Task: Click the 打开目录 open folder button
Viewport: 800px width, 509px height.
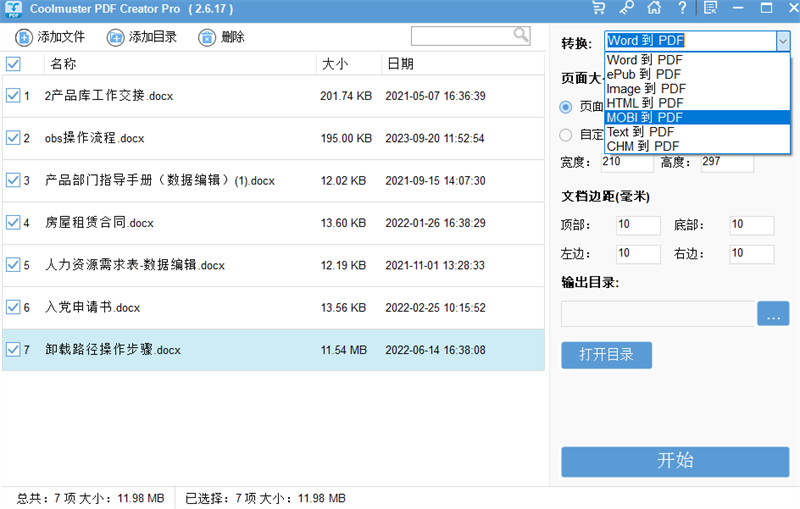Action: point(607,355)
